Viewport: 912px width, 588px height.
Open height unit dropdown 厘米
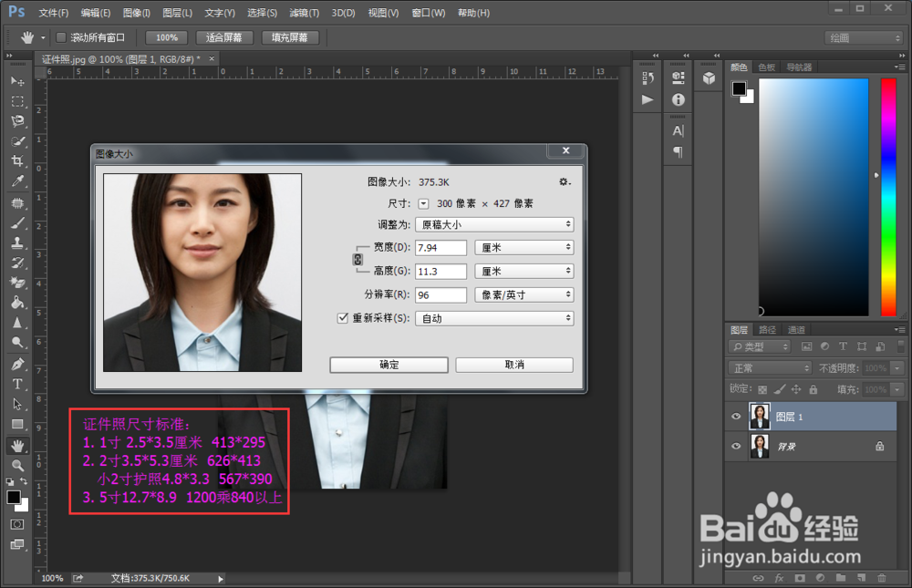(524, 271)
